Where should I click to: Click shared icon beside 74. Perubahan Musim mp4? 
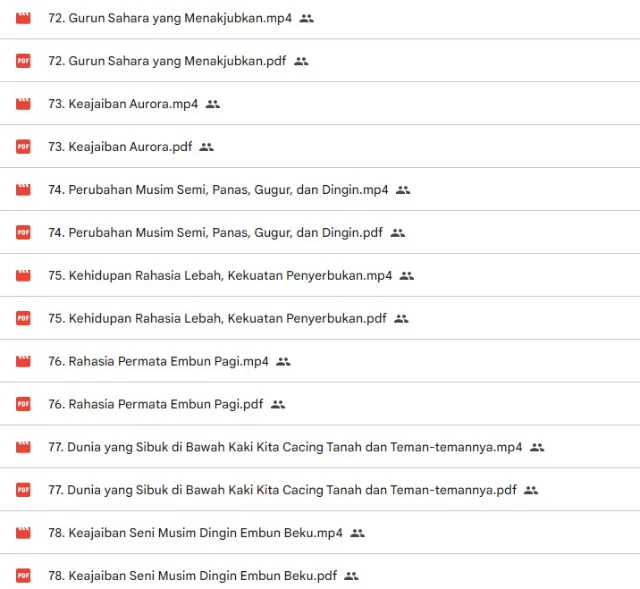403,190
